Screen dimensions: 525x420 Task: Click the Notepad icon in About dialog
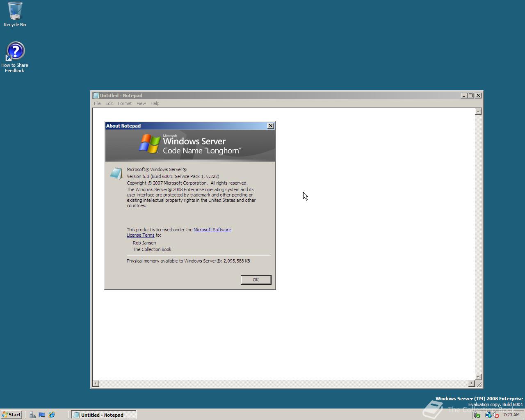point(116,173)
